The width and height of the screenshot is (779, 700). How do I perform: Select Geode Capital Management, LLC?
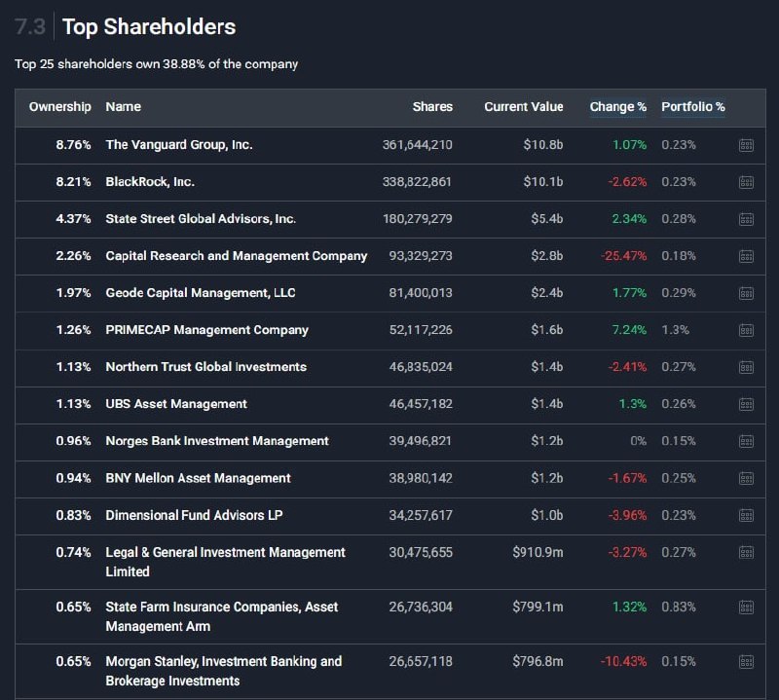(201, 293)
